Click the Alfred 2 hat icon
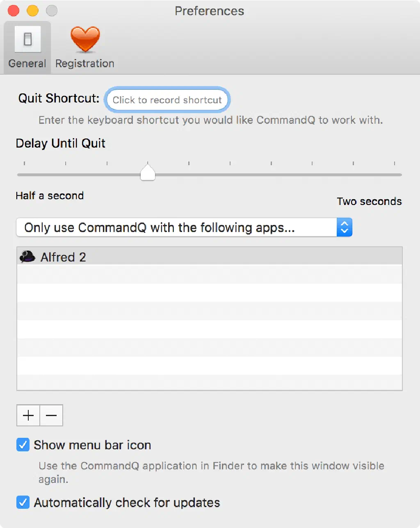Viewport: 420px width, 528px height. pos(27,257)
